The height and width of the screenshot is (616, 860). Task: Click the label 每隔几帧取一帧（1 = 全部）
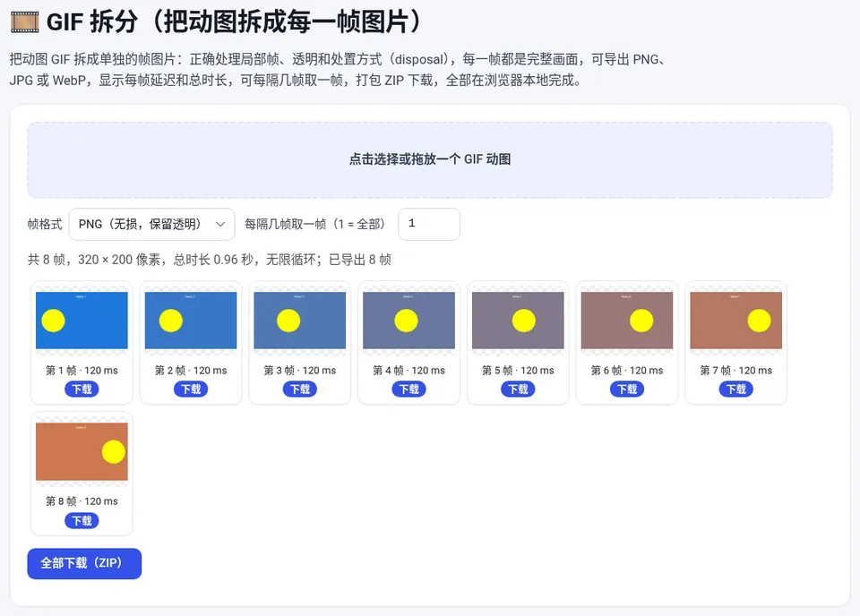(x=316, y=224)
